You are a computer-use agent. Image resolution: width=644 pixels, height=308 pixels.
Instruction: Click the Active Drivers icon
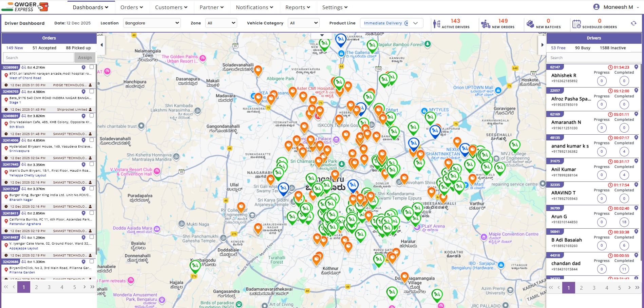(436, 24)
